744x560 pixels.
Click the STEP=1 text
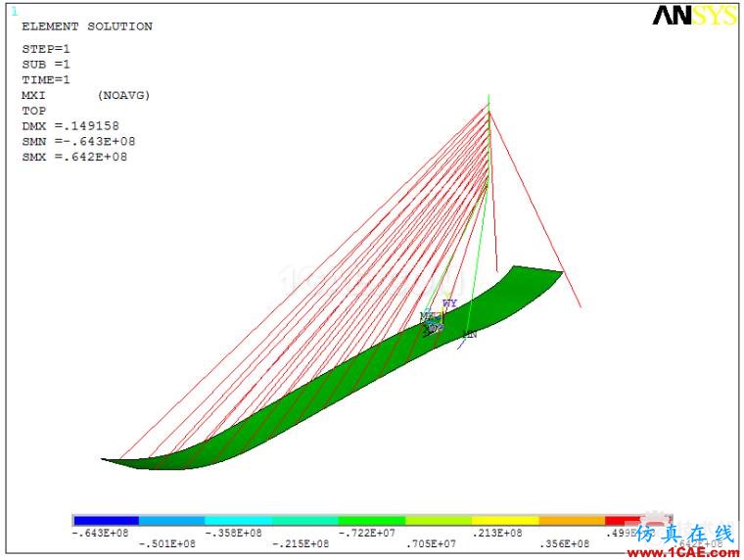[x=46, y=49]
